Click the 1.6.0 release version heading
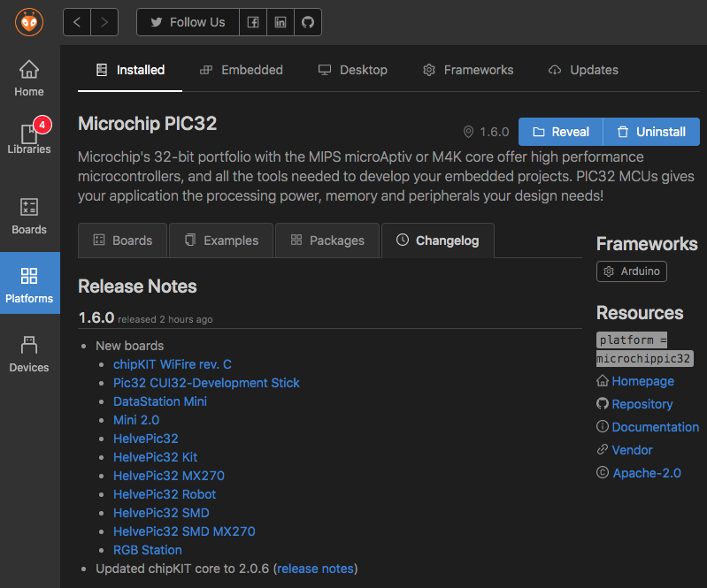Viewport: 707px width, 588px height. point(96,317)
